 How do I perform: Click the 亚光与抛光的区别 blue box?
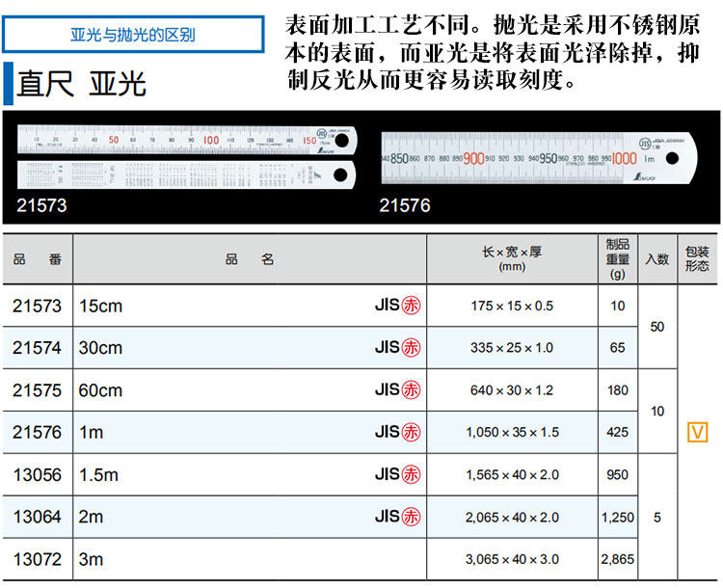pyautogui.click(x=133, y=35)
